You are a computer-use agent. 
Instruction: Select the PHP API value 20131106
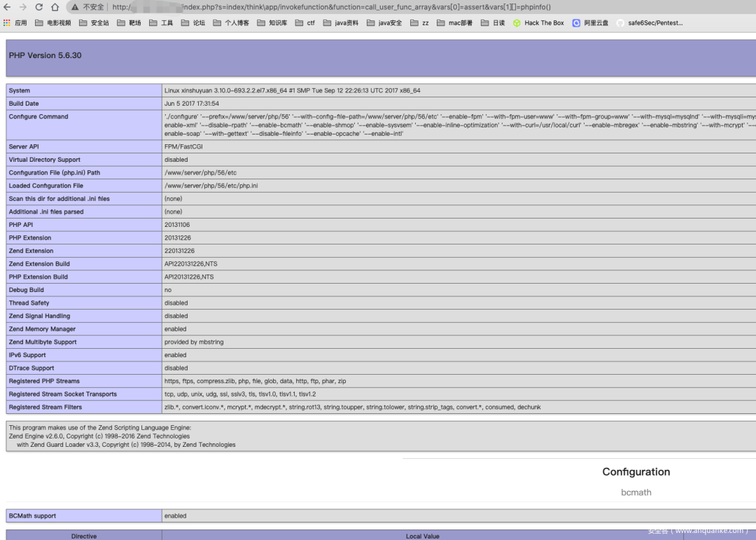[x=177, y=225]
